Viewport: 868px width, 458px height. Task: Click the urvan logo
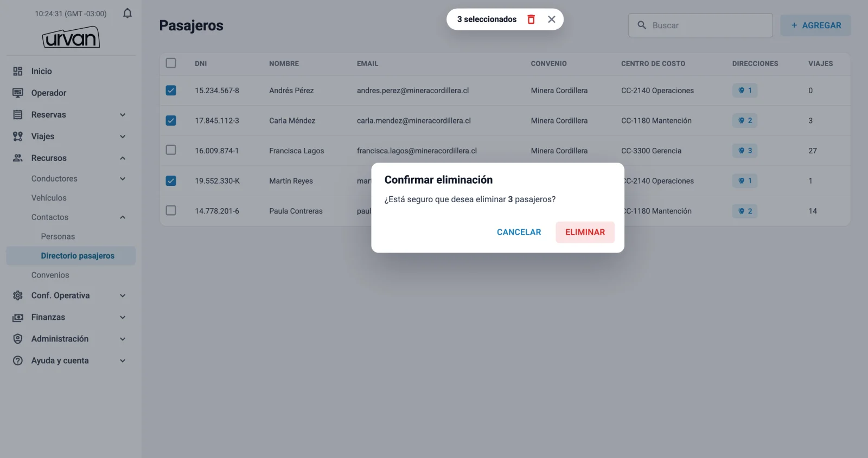(71, 37)
